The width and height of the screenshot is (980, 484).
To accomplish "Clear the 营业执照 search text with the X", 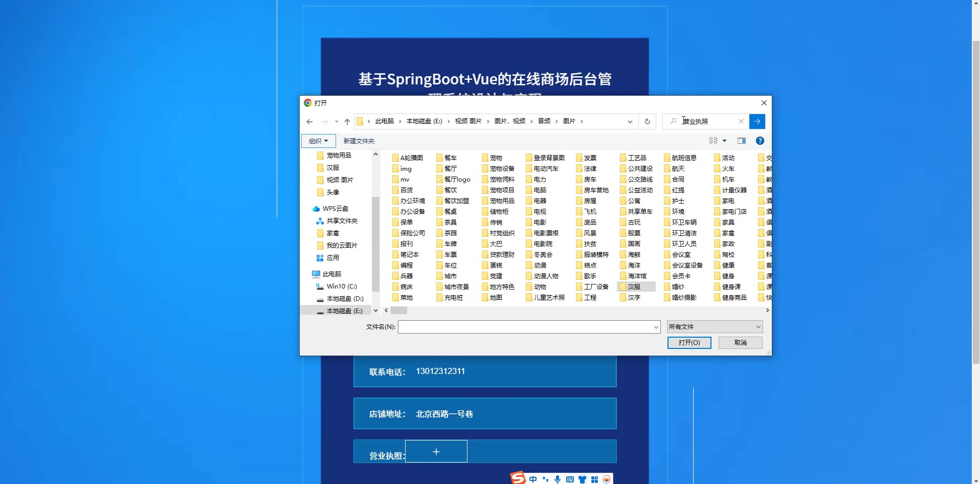I will pyautogui.click(x=741, y=121).
